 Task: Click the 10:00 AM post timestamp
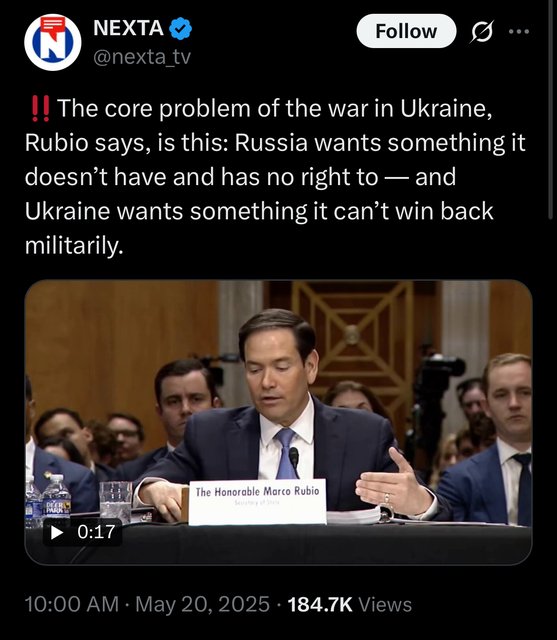pos(72,604)
